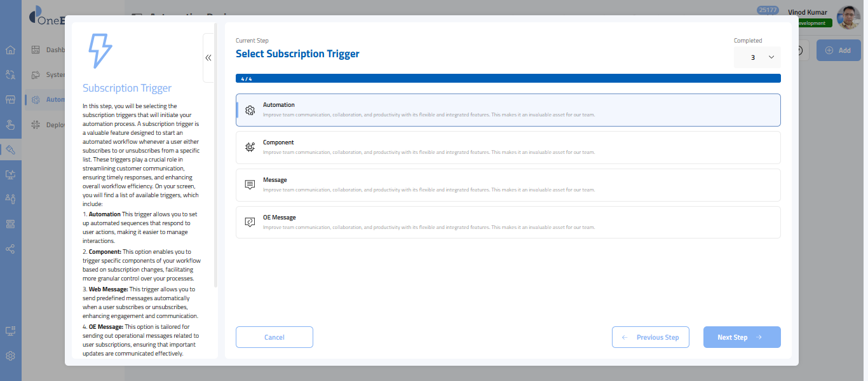This screenshot has width=868, height=381.
Task: Proceed with the Next Step button
Action: click(741, 337)
